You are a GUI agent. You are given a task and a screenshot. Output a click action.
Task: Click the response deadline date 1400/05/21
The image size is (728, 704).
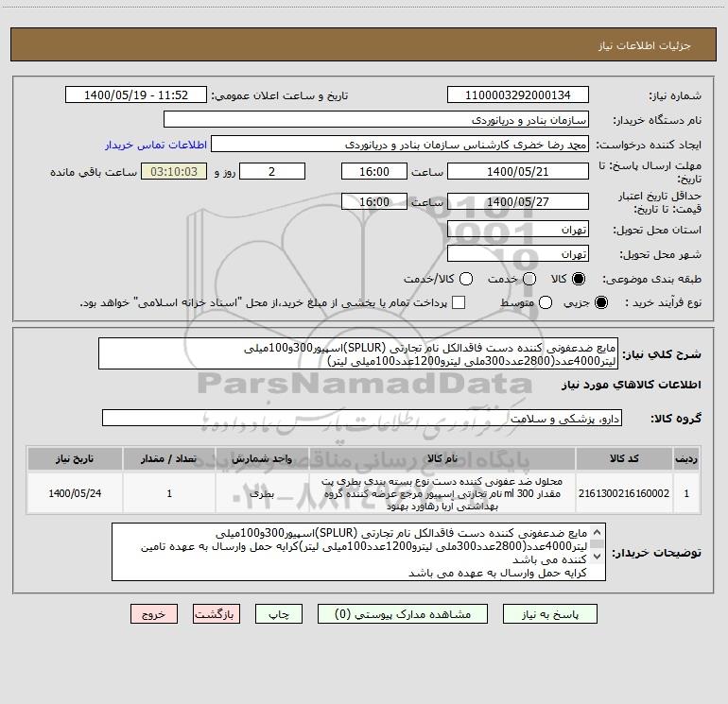[x=518, y=171]
